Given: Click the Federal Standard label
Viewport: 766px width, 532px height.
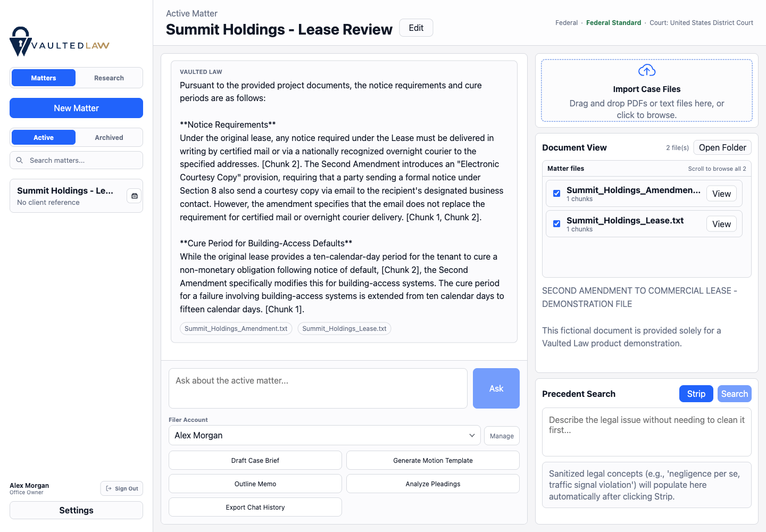Looking at the screenshot, I should [x=613, y=23].
